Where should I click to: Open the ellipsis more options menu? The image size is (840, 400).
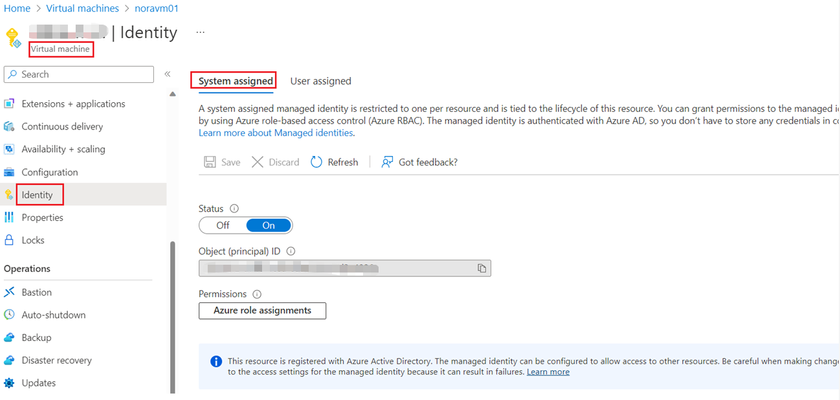click(x=200, y=32)
